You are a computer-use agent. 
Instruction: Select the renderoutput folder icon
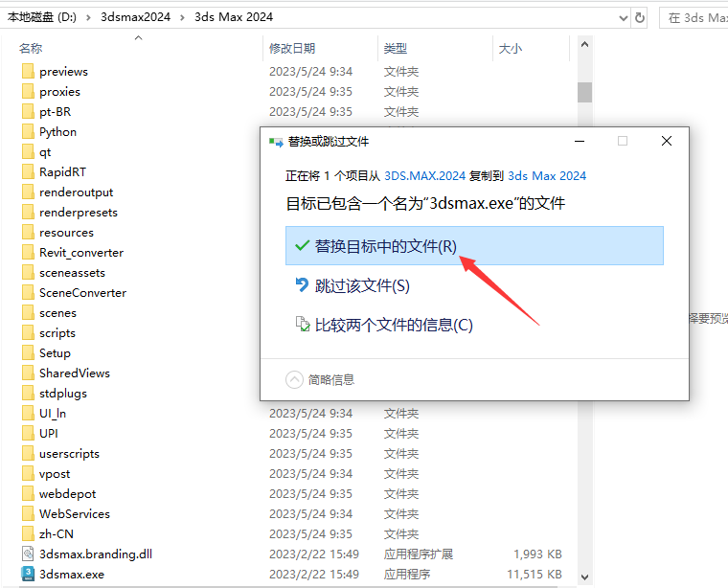coord(28,192)
